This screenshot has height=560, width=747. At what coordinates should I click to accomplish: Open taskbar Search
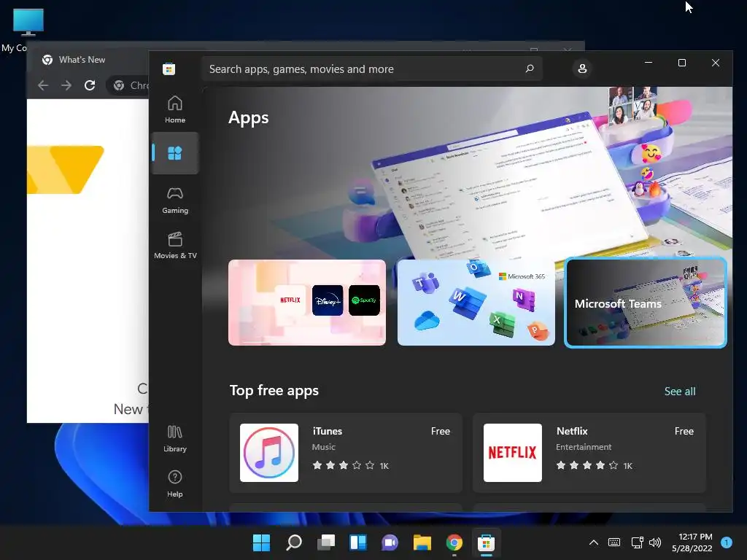pyautogui.click(x=293, y=542)
